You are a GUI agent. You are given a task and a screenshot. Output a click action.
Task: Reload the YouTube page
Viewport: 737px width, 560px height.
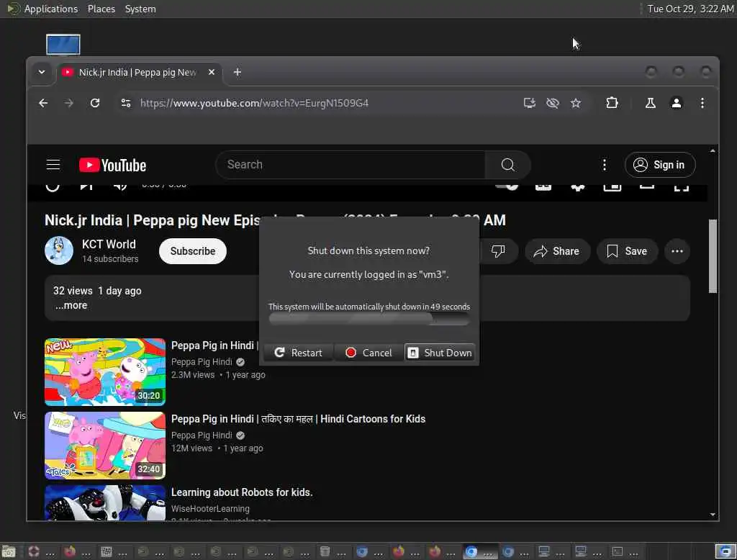(95, 103)
